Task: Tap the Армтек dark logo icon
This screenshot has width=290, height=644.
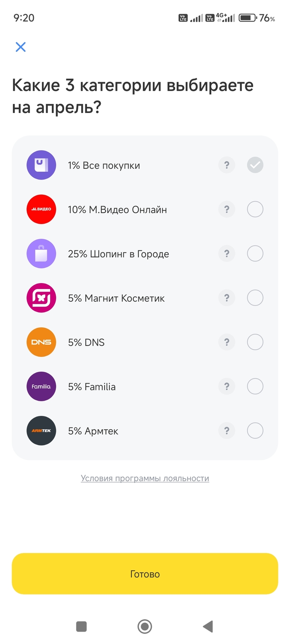Action: click(41, 431)
